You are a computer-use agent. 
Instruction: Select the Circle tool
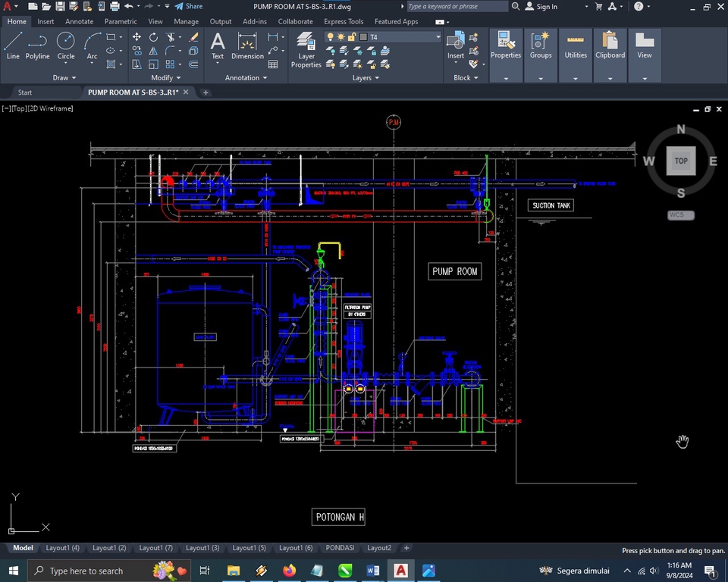pyautogui.click(x=65, y=45)
